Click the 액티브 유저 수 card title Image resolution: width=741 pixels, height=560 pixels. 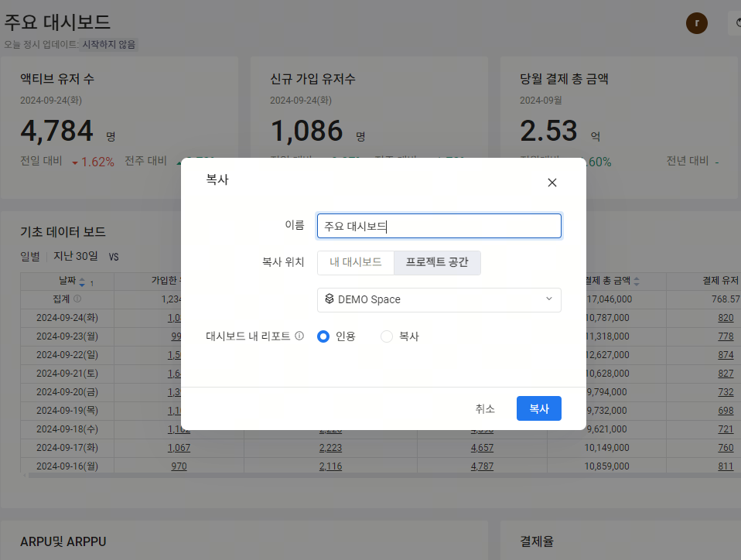pos(57,78)
